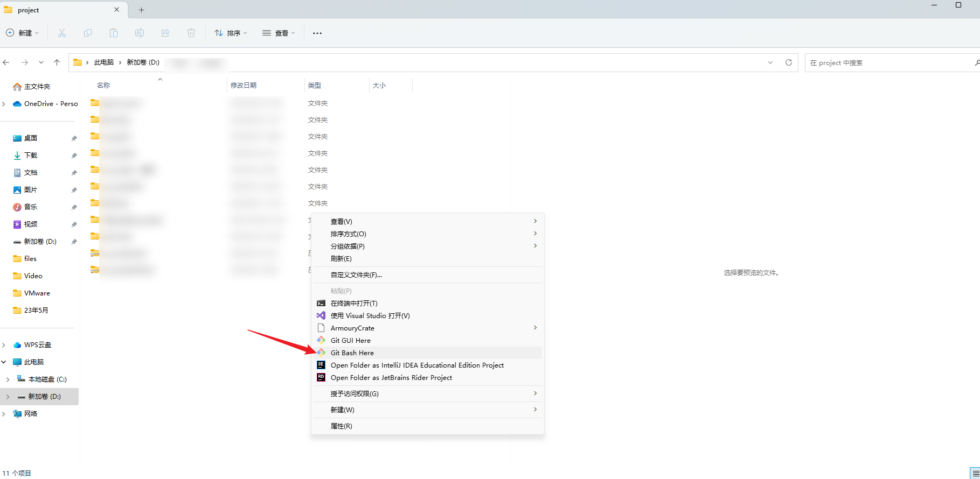This screenshot has height=479, width=980.
Task: Click the IntelliJ IDEA icon in context menu
Action: (x=321, y=365)
